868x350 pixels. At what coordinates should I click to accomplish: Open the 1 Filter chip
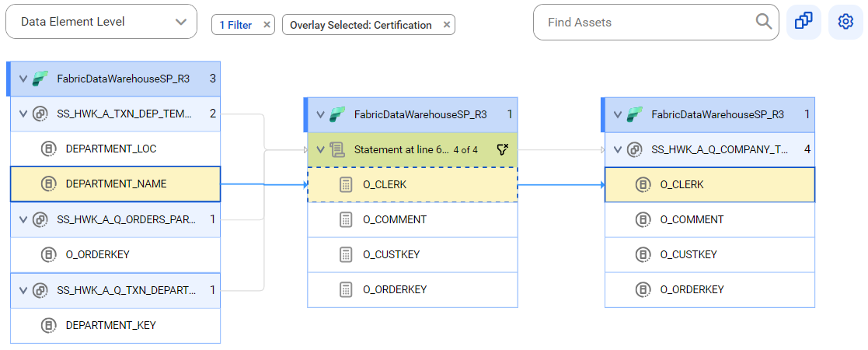(235, 25)
